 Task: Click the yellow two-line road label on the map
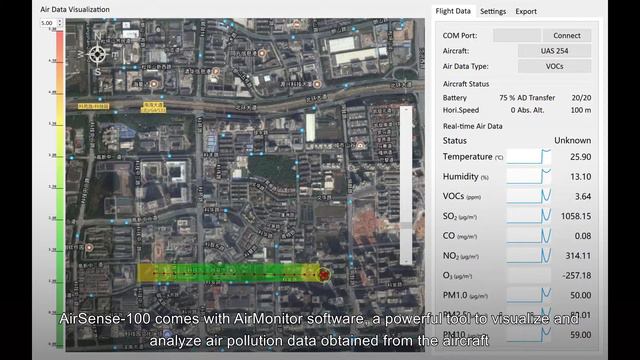coord(153,107)
